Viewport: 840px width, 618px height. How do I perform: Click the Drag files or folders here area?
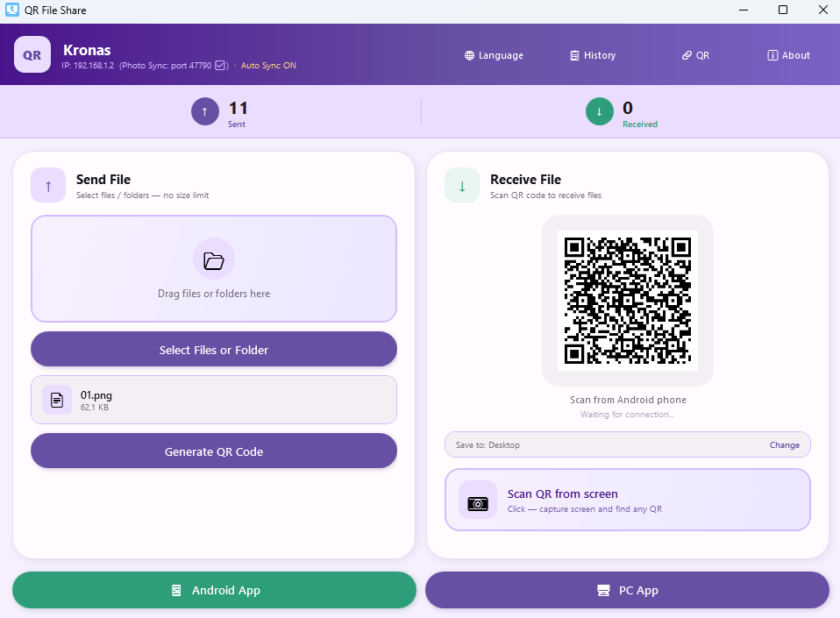pyautogui.click(x=214, y=269)
